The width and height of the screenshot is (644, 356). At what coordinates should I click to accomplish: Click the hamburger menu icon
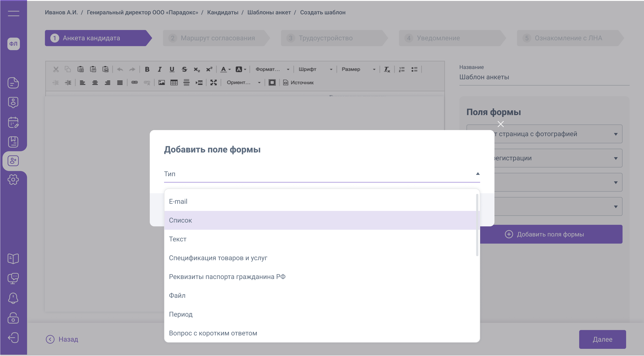13,13
